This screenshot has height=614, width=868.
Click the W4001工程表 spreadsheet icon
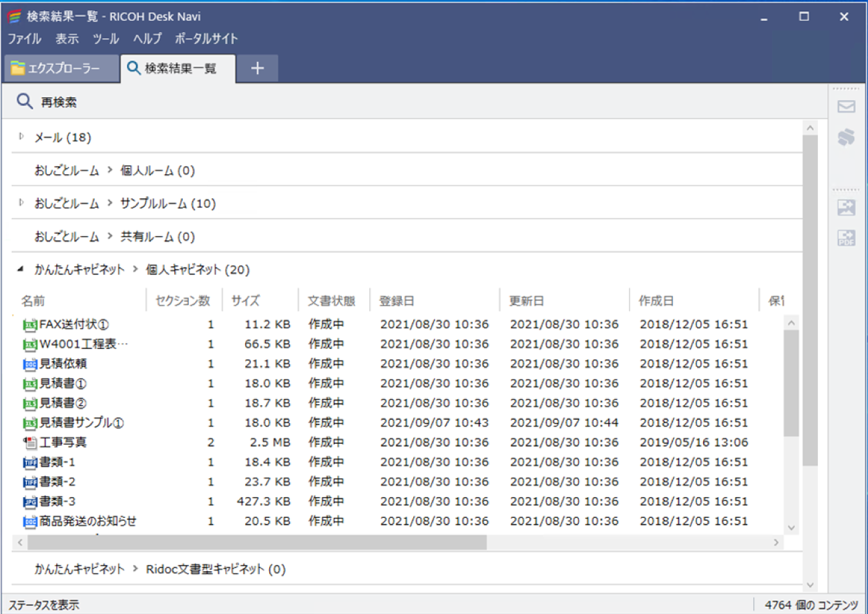click(30, 344)
